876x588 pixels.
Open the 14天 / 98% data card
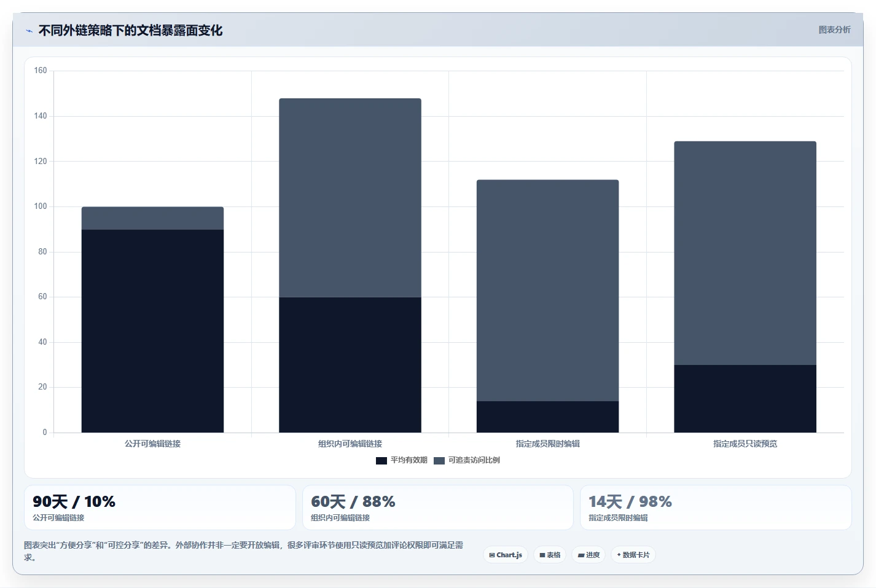point(716,508)
